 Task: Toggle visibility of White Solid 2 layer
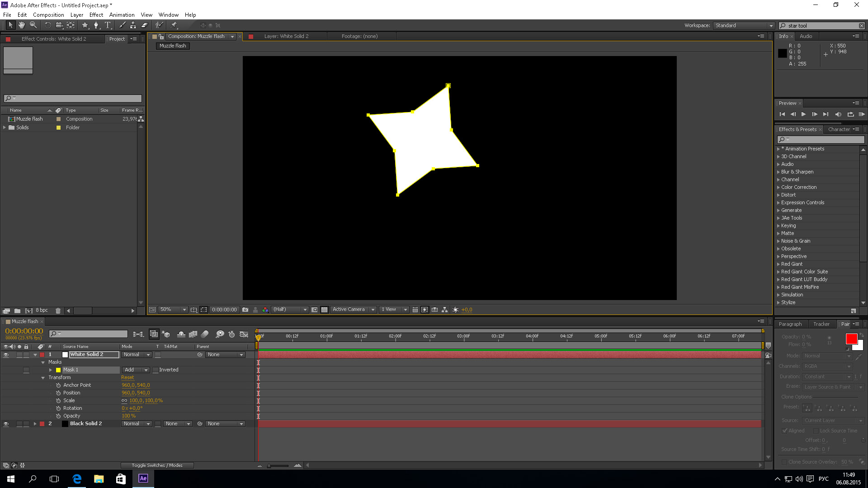click(x=5, y=355)
